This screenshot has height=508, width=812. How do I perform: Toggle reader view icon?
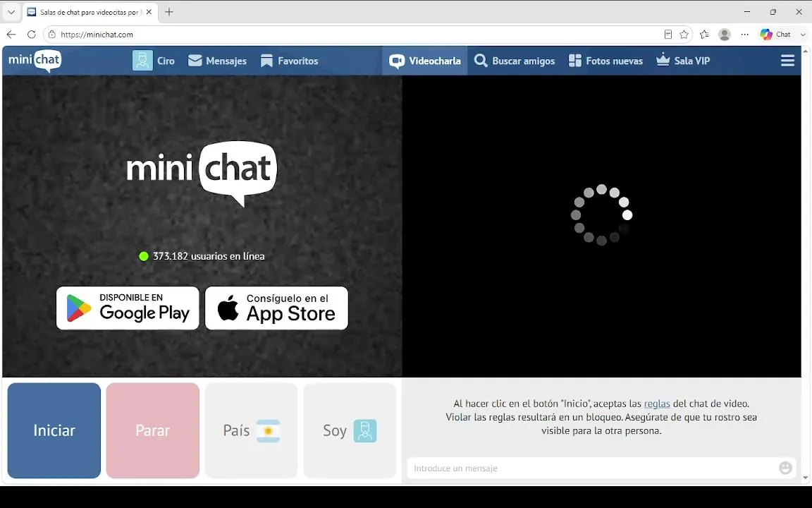[x=668, y=34]
